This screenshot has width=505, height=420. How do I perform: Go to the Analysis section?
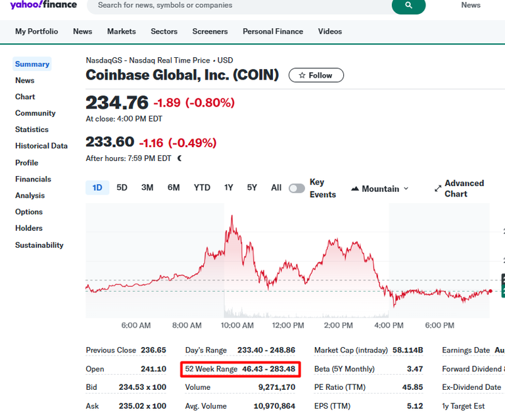(30, 195)
